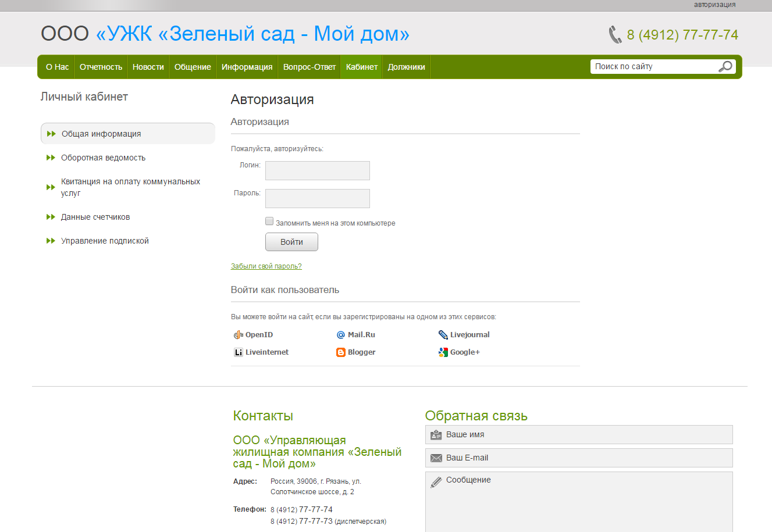Log in via the OpenID link
This screenshot has height=532, width=772.
point(259,335)
